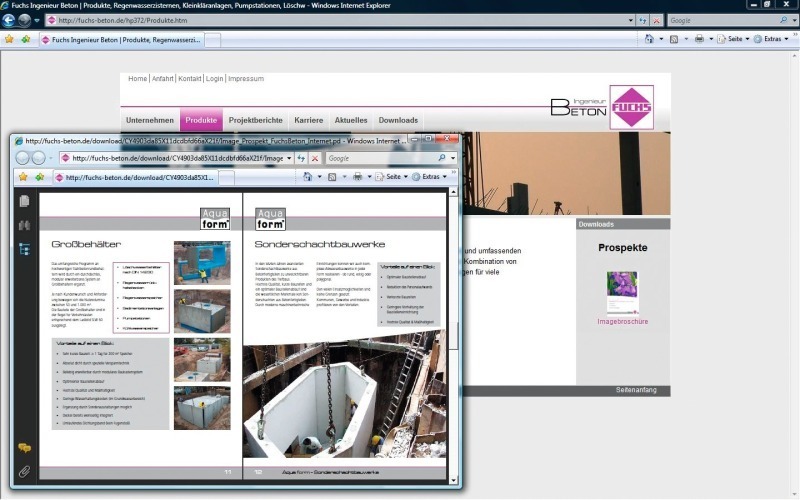Click the paperclip attachments icon in PDF sidebar
The height and width of the screenshot is (500, 800).
pyautogui.click(x=24, y=471)
